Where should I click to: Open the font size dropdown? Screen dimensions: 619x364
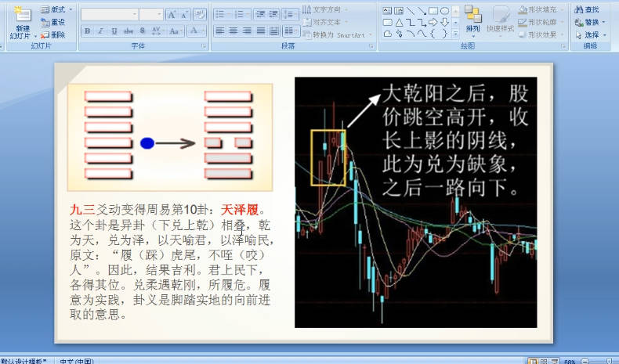(159, 15)
